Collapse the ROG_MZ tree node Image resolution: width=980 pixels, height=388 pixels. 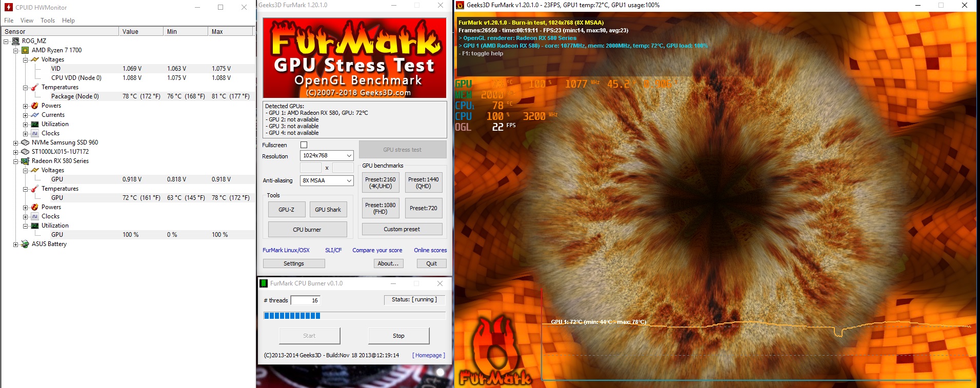tap(6, 41)
